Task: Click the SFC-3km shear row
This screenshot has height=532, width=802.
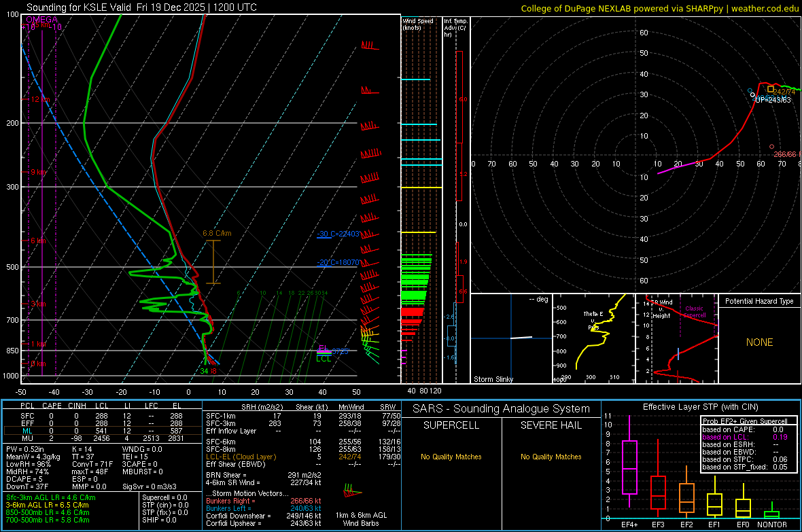Action: (303, 423)
